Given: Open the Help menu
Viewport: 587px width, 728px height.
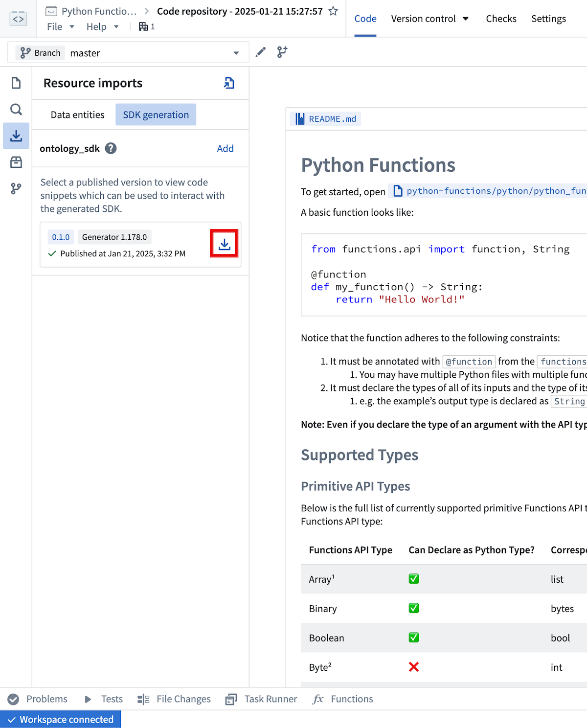Looking at the screenshot, I should pos(103,26).
